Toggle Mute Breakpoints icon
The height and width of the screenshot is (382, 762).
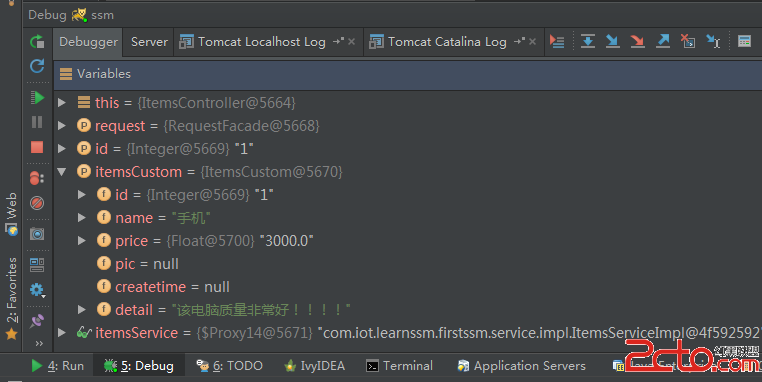point(37,203)
